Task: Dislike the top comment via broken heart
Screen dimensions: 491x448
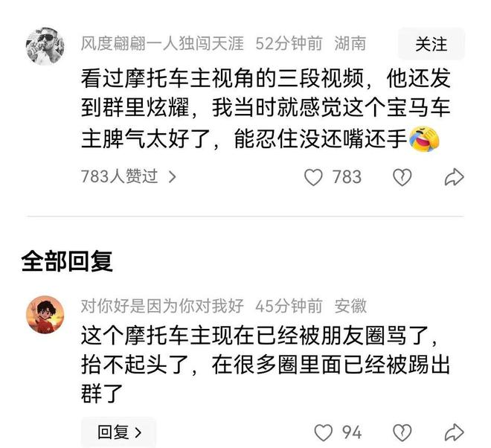Action: coord(402,177)
